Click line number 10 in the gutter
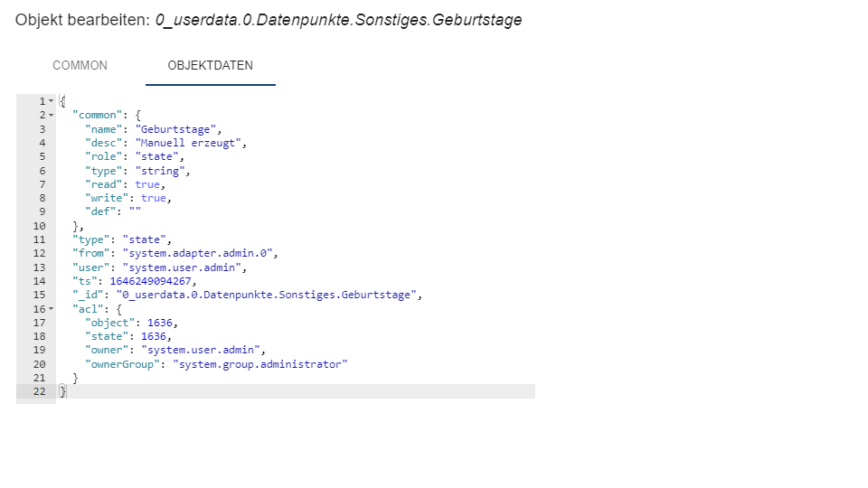Image resolution: width=868 pixels, height=488 pixels. click(39, 226)
